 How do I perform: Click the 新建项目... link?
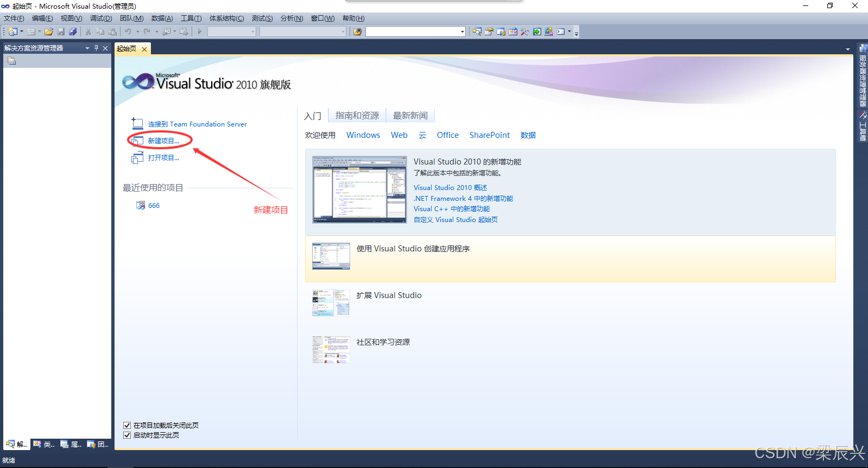[163, 141]
